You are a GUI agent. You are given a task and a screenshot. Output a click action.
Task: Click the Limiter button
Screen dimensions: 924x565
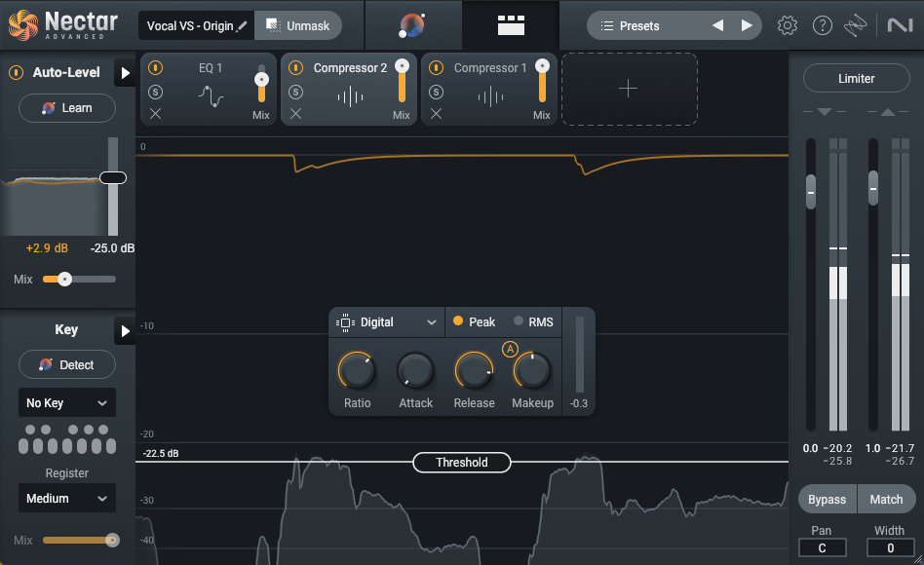click(856, 78)
